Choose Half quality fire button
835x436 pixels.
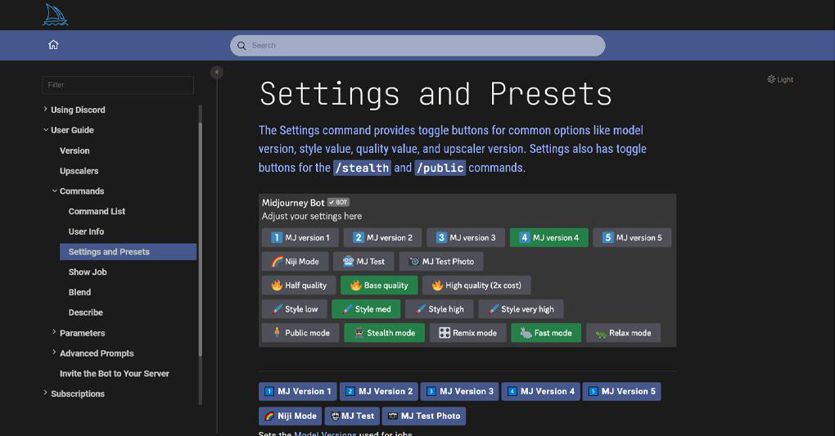296,285
